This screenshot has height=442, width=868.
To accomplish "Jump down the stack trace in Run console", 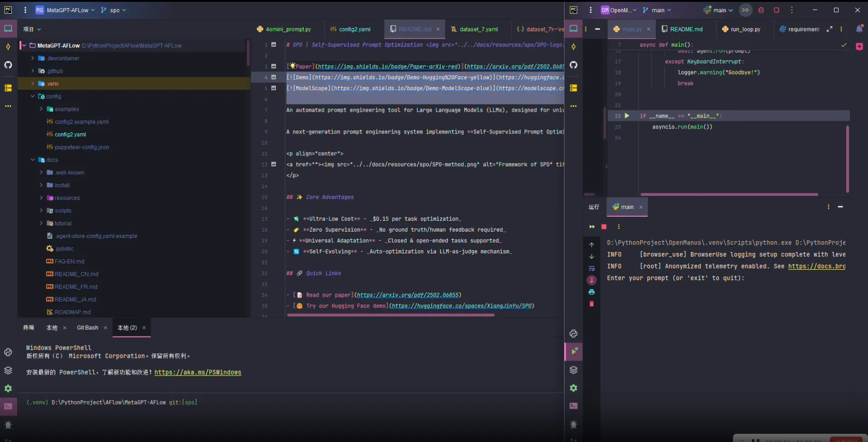I will click(x=592, y=257).
